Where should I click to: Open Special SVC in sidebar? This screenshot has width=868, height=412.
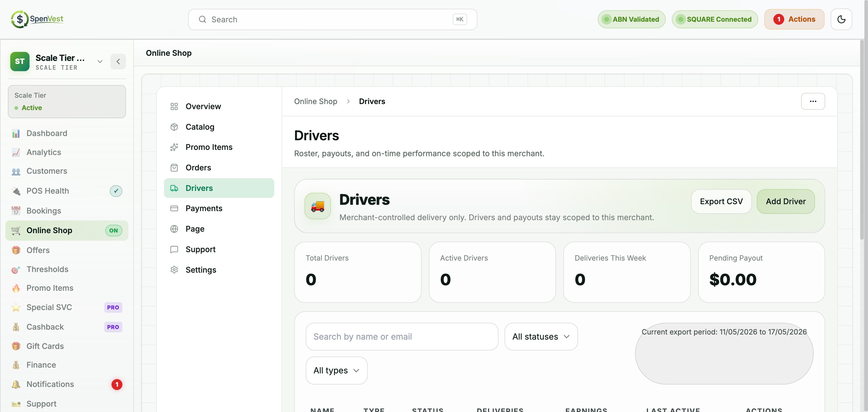click(x=67, y=307)
